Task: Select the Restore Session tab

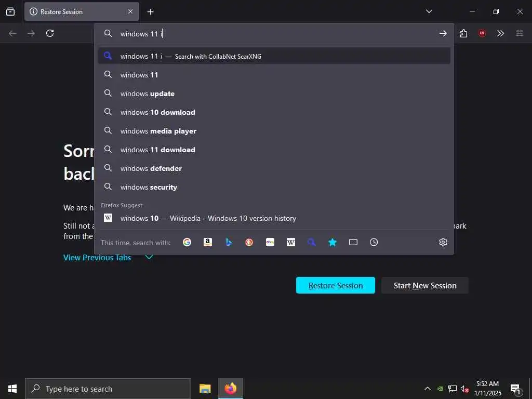Action: [82, 11]
